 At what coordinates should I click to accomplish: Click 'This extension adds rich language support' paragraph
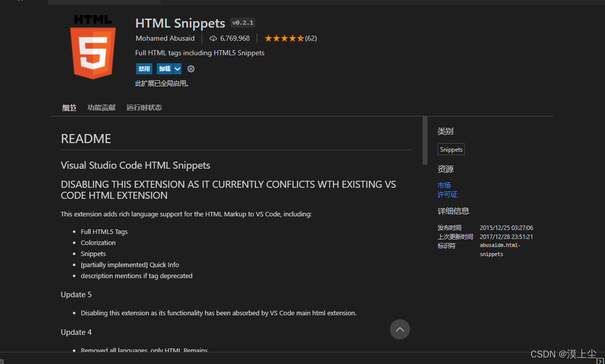click(186, 214)
